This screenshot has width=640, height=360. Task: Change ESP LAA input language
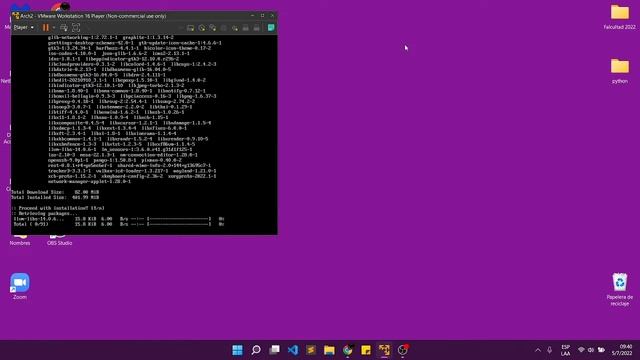click(x=566, y=350)
